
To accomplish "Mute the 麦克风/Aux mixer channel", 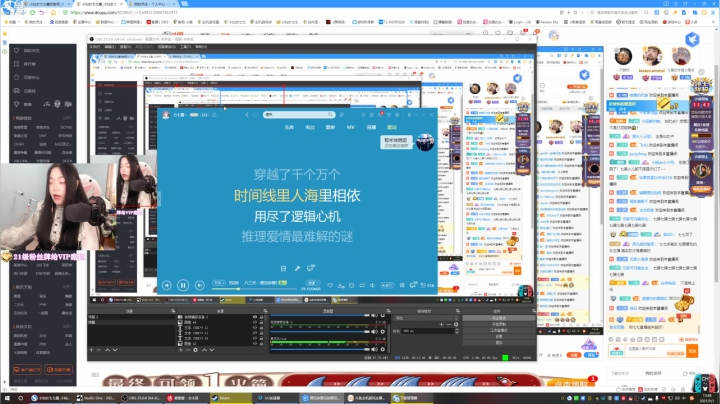I will (375, 349).
